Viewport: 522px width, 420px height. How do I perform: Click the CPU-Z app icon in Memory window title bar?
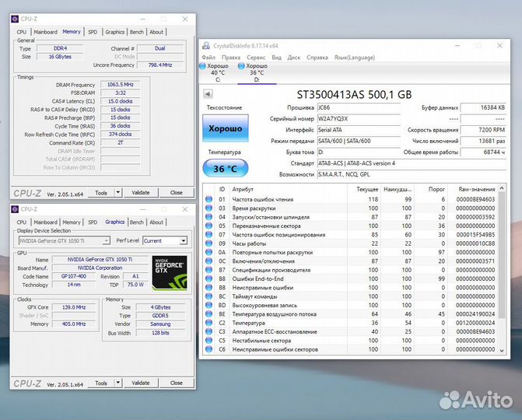point(15,19)
